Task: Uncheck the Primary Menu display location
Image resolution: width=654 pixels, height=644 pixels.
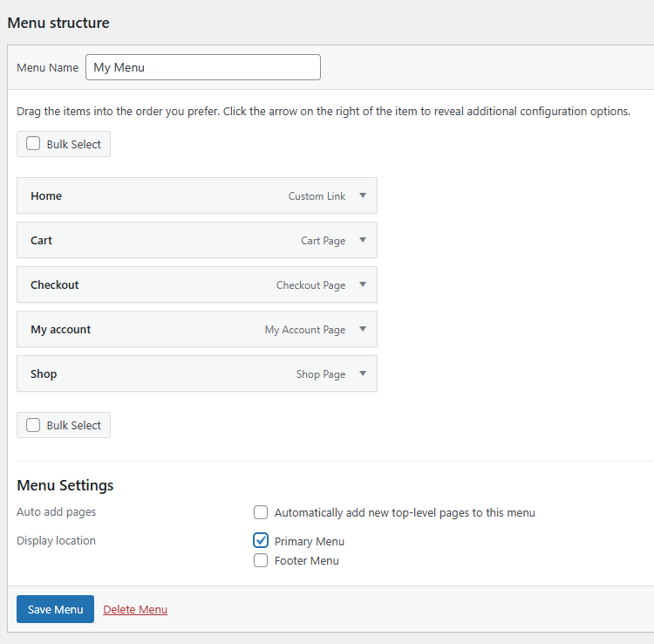Action: (x=261, y=540)
